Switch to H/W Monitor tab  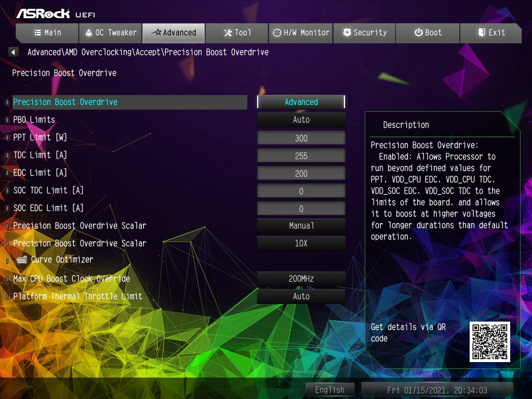coord(301,33)
